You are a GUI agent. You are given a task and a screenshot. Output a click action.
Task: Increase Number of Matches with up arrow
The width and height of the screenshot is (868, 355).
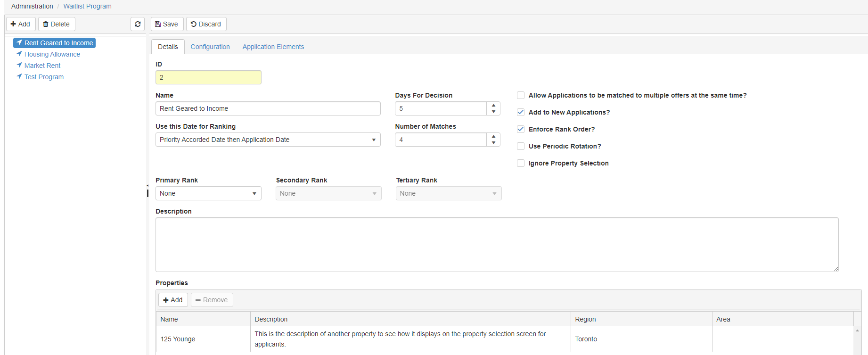(493, 136)
